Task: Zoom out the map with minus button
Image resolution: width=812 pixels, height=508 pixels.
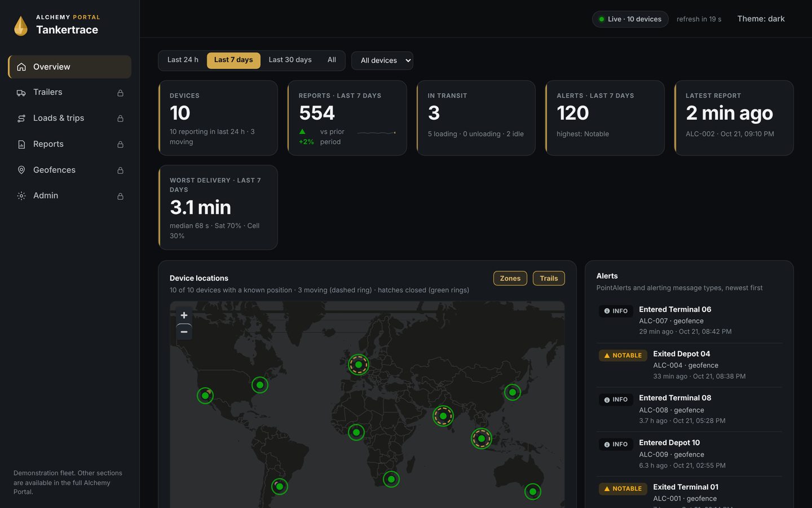Action: coord(184,332)
